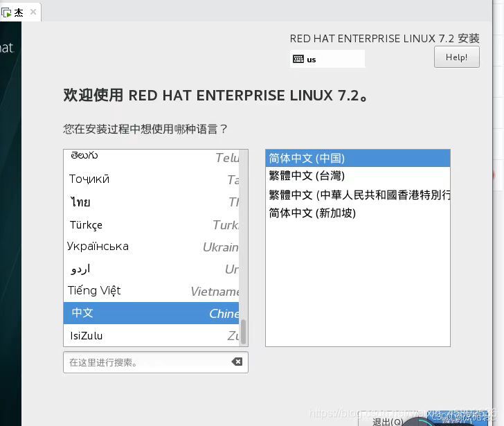Select the Hong Kong 繁體中文 locale
Image resolution: width=504 pixels, height=426 pixels.
358,195
